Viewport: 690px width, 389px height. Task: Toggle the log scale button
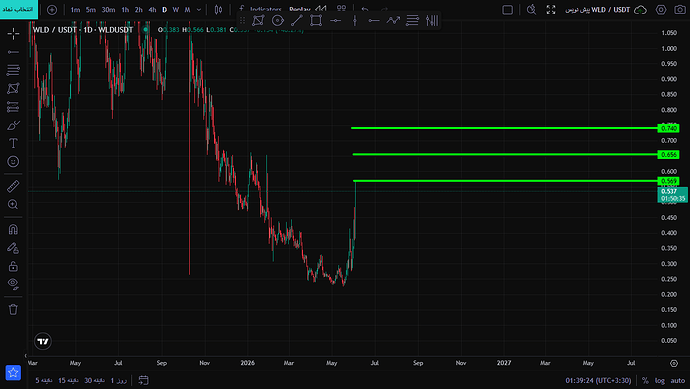660,381
